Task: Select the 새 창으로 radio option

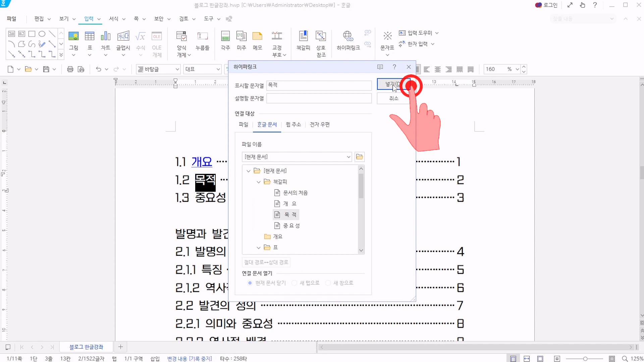Action: [328, 283]
